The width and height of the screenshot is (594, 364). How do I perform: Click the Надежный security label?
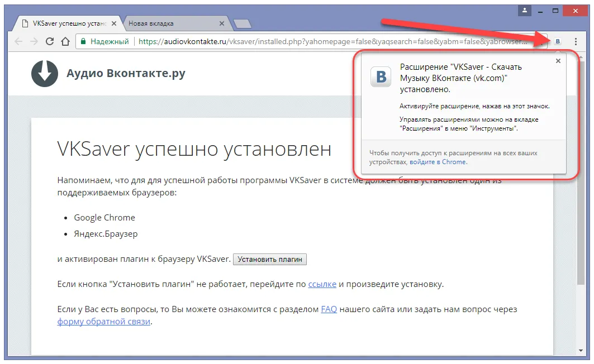click(x=110, y=41)
